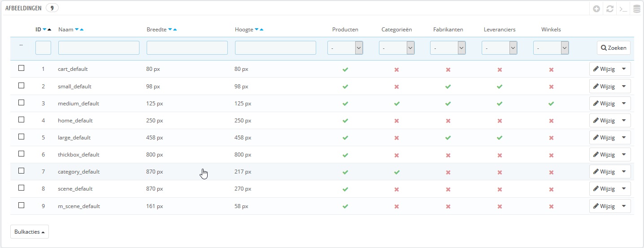Enable Categorieën for home_default row
The image size is (644, 248).
click(396, 121)
